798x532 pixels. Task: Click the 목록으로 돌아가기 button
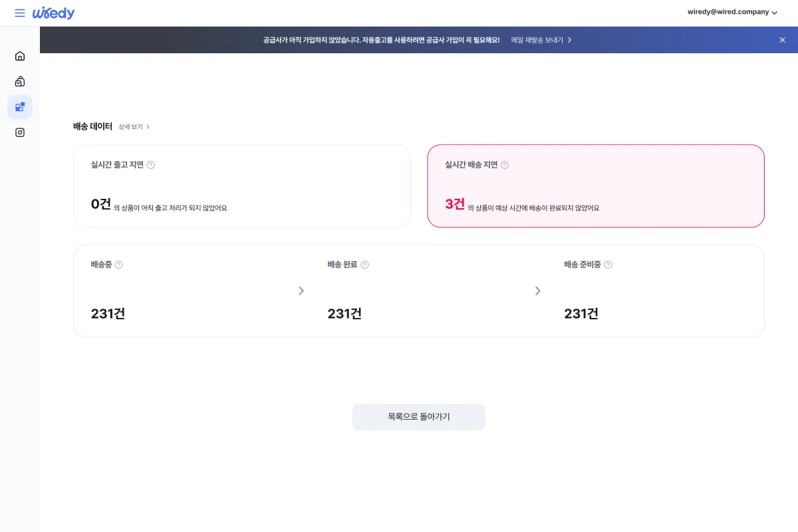point(418,417)
